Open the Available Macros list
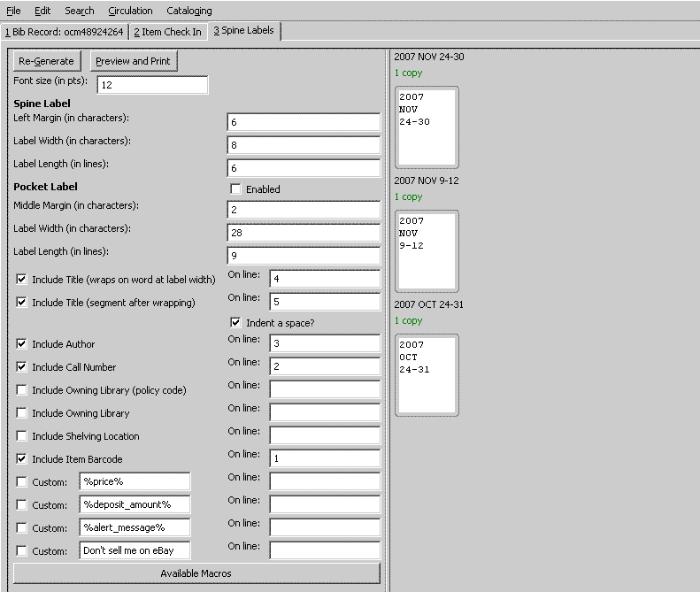700x592 pixels. tap(196, 573)
